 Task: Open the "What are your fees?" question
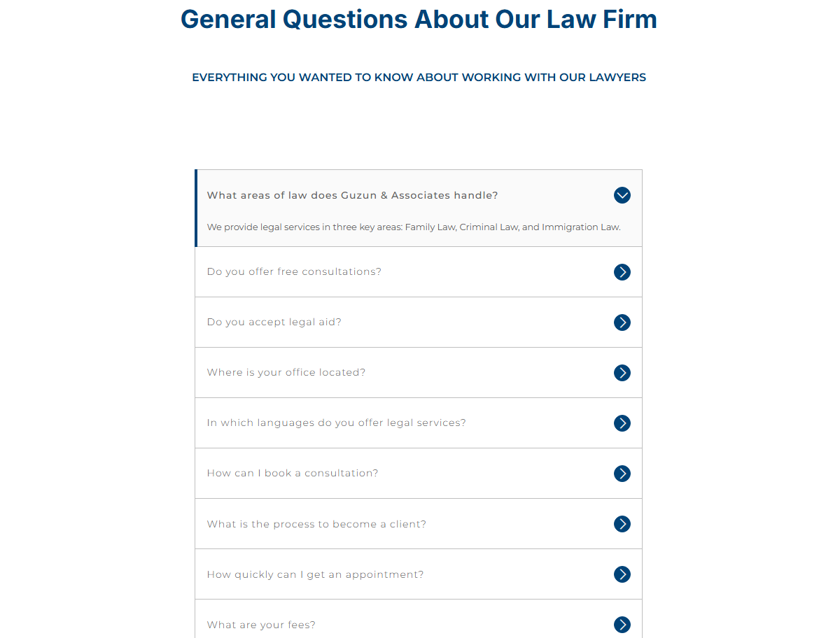pyautogui.click(x=419, y=619)
